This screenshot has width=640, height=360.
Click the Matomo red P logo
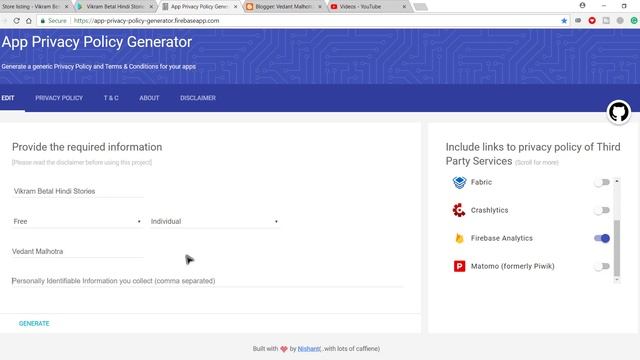(x=459, y=266)
